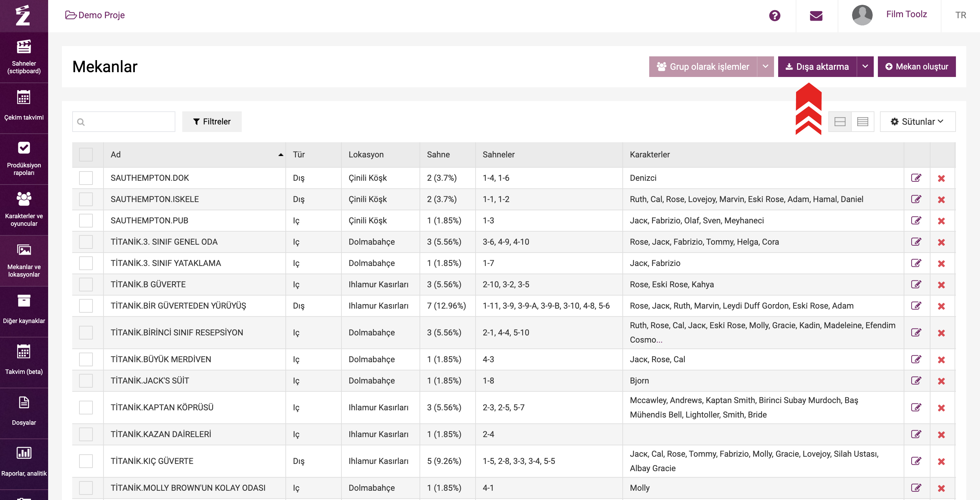Edit the SAUTHEMPTON.DOK row

(x=916, y=178)
